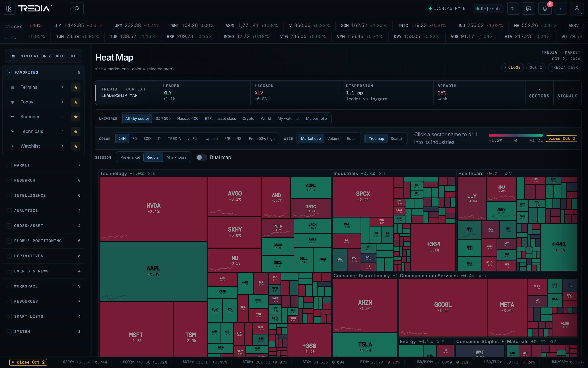The image size is (588, 368).
Task: Click the TREDIA DESK pill
Action: click(565, 67)
